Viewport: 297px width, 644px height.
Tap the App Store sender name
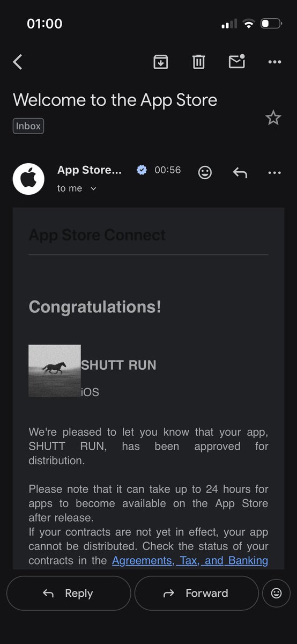[90, 170]
